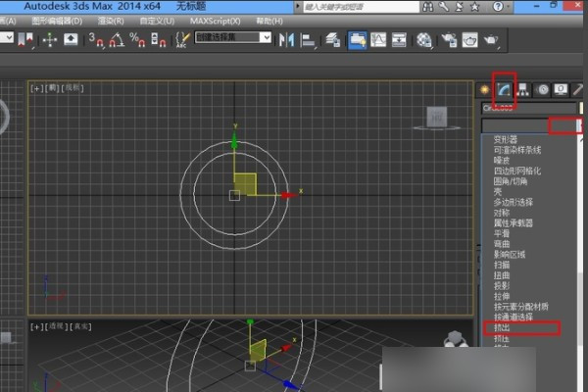This screenshot has width=588, height=392.
Task: Select 噪波 modifier in list
Action: (x=502, y=161)
